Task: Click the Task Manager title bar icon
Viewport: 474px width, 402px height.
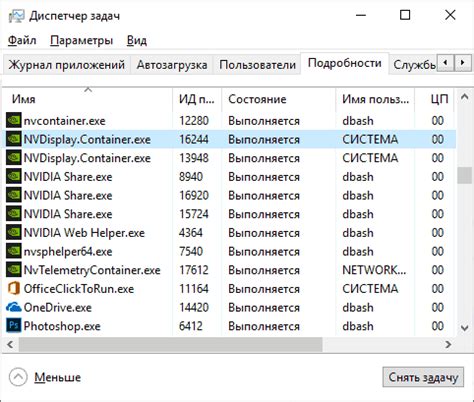Action: (17, 16)
